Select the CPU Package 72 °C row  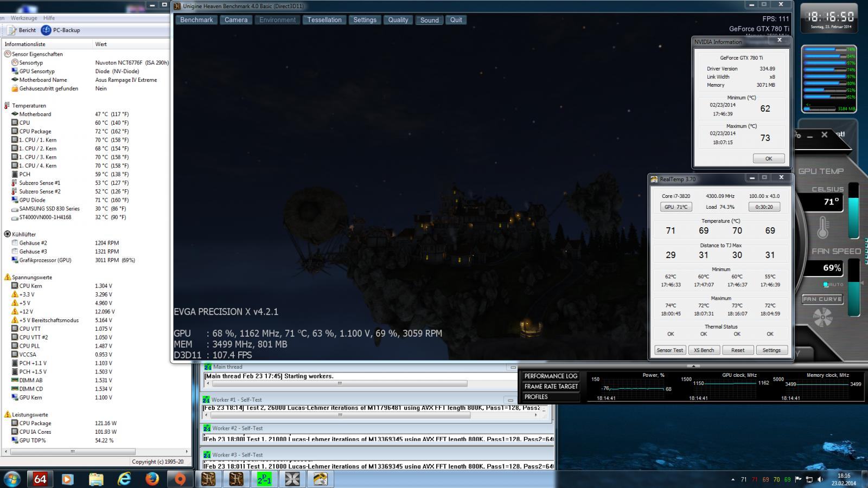(87, 131)
